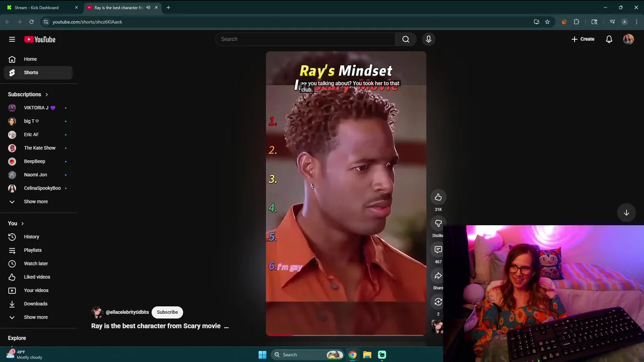
Task: Click the install app icon in address bar
Action: 536,22
